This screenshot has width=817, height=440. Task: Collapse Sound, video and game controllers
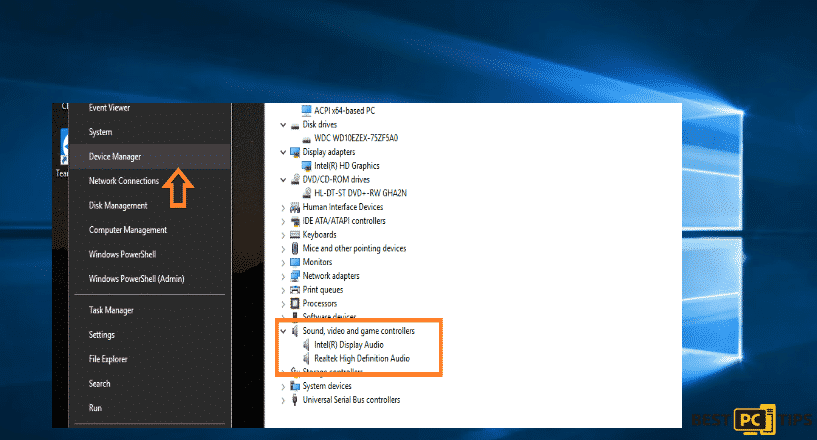click(x=283, y=331)
